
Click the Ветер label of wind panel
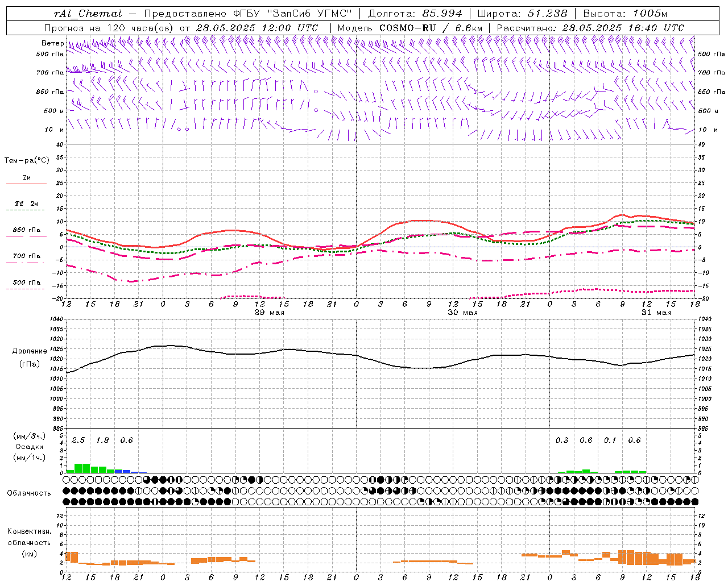[52, 43]
